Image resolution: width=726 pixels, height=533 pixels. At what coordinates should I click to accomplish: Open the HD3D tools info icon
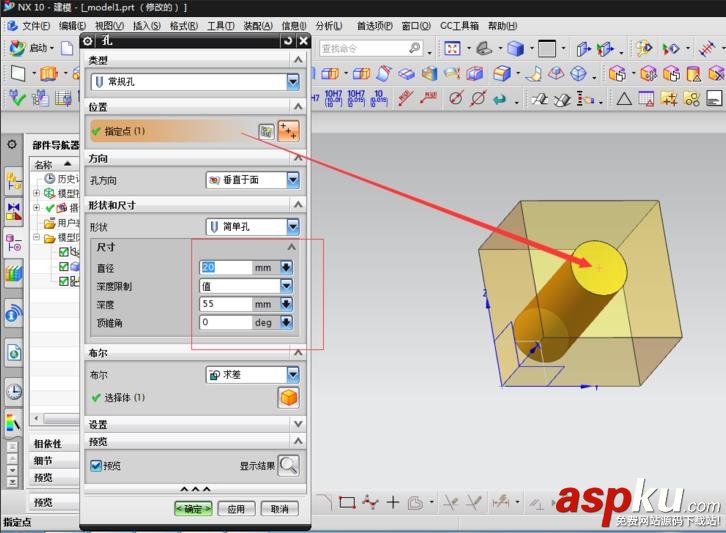click(13, 313)
